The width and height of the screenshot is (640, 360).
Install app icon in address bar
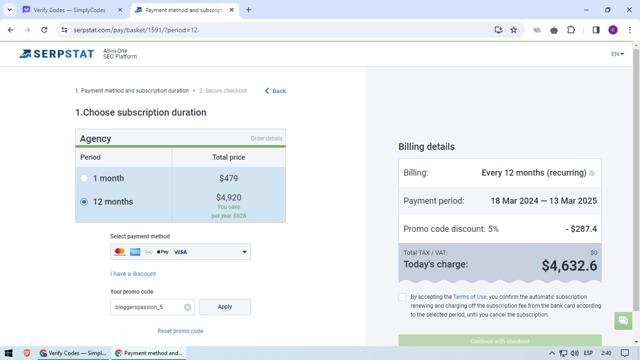(x=498, y=30)
